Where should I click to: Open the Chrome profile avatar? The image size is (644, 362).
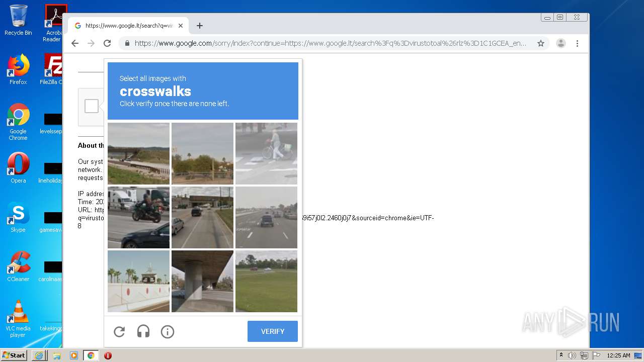pos(561,43)
